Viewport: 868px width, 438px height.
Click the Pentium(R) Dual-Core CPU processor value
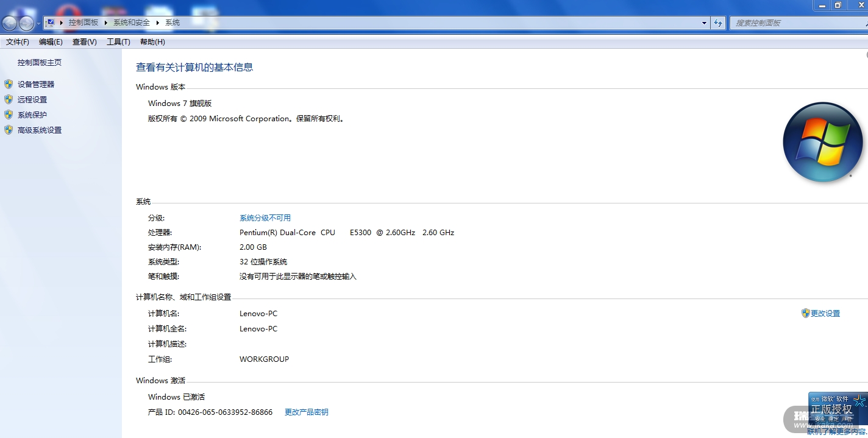click(x=347, y=233)
